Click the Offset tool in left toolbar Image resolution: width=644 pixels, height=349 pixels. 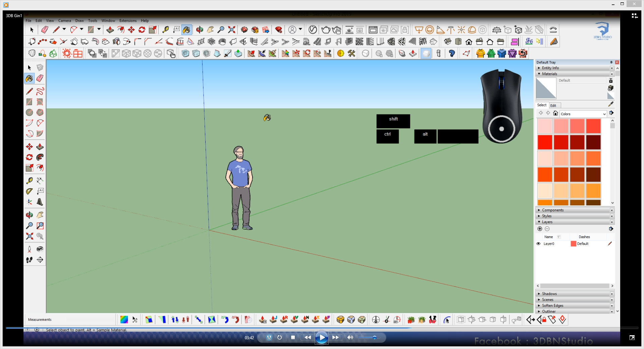(40, 167)
